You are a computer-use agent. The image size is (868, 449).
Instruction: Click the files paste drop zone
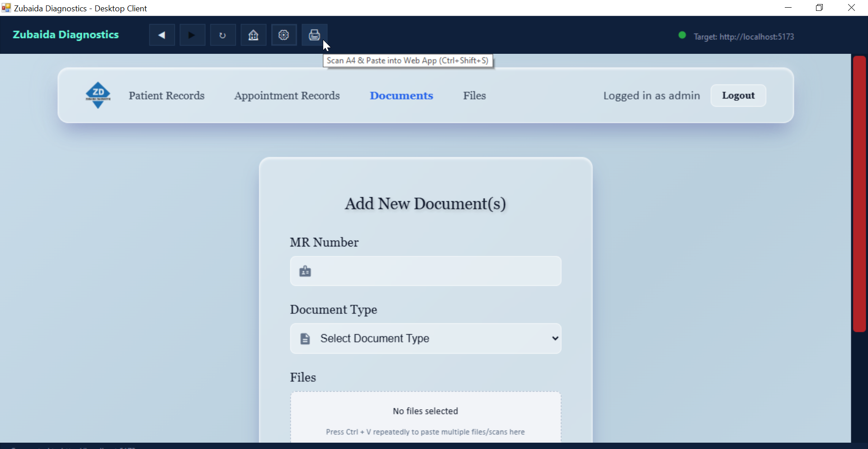pyautogui.click(x=425, y=417)
